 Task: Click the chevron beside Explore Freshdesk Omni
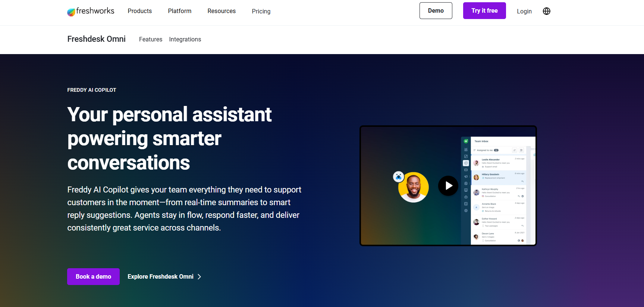tap(200, 277)
